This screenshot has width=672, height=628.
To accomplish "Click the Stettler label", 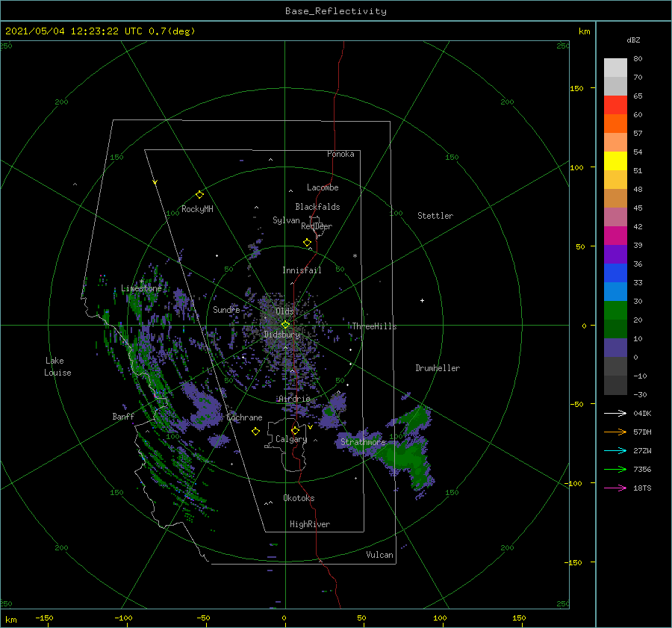I will click(x=435, y=216).
